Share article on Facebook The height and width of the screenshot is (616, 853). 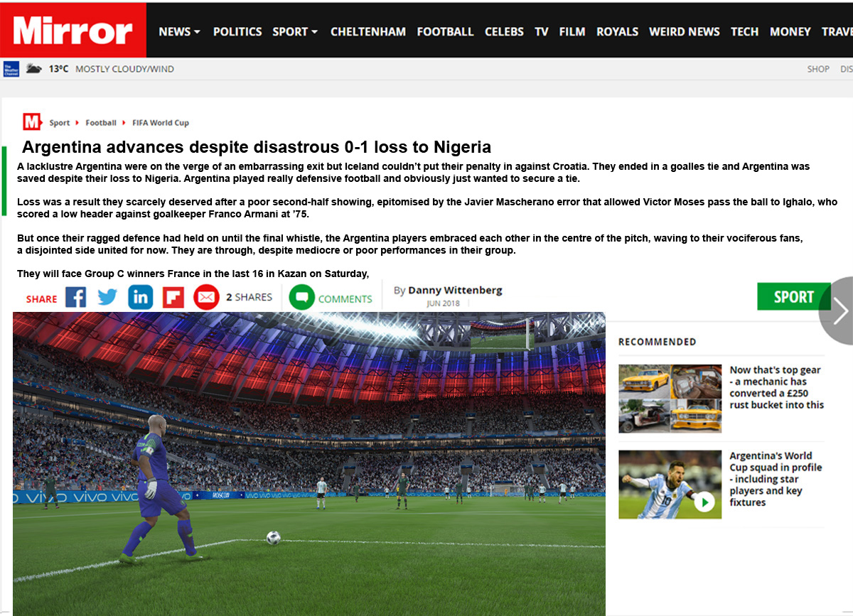click(x=76, y=297)
